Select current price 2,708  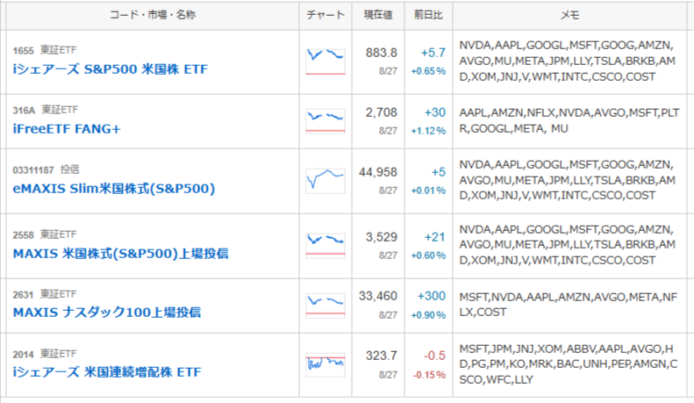tap(381, 113)
